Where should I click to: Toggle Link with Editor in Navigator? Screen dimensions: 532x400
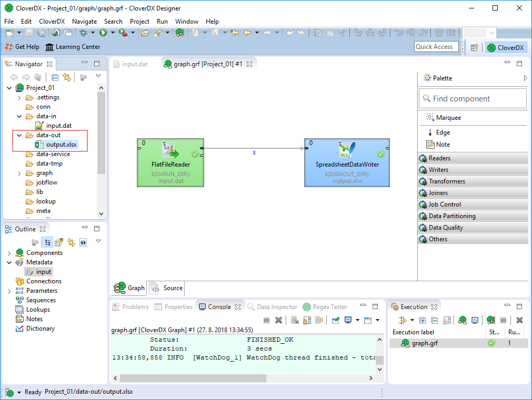(67, 78)
